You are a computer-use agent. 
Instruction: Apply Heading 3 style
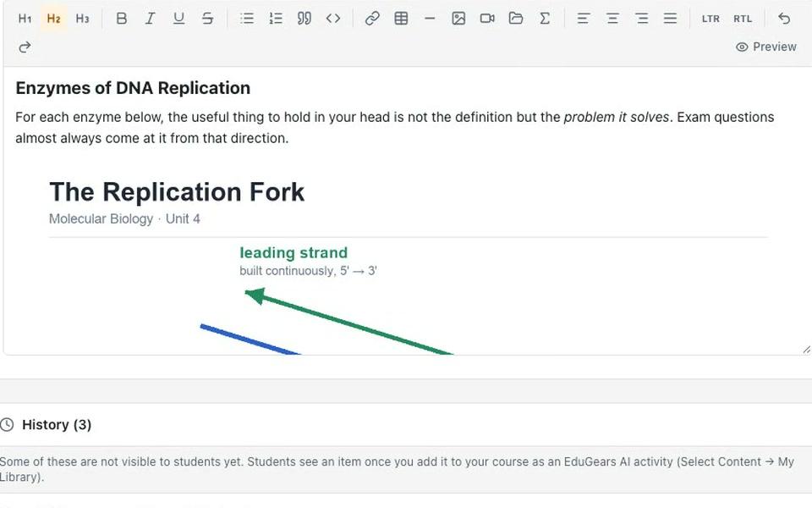82,19
